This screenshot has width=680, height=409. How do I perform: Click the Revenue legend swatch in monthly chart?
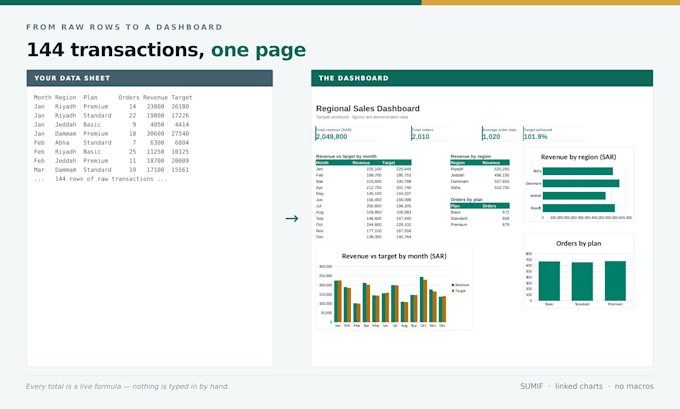coord(453,285)
